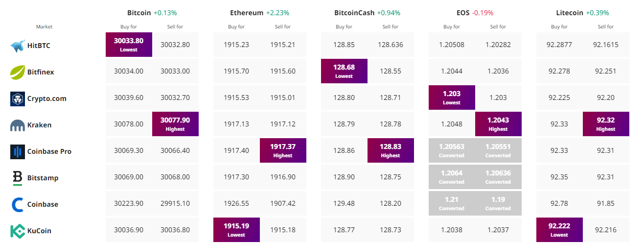
Task: Click Crypto.com lowest EOS price 1.203
Action: (x=452, y=98)
